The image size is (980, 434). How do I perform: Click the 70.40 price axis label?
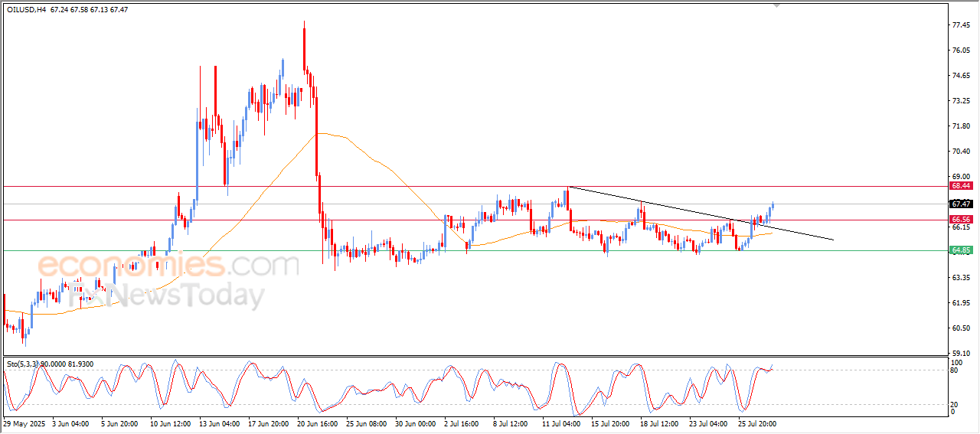point(961,152)
